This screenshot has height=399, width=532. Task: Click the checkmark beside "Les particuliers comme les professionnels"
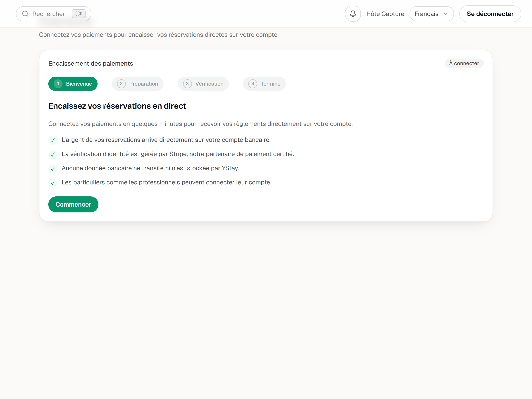(53, 183)
